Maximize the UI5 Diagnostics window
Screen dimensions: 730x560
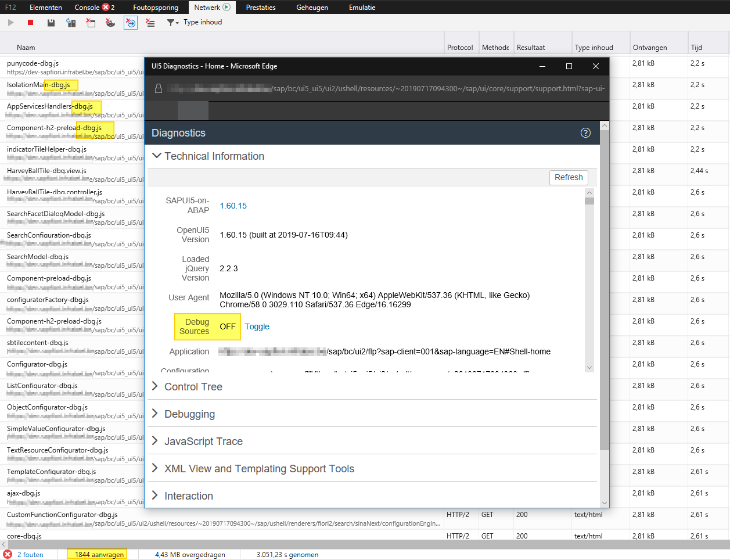point(569,66)
